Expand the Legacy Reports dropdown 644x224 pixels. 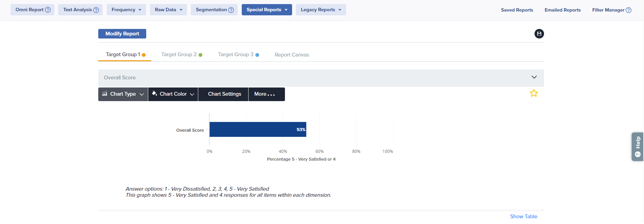(x=321, y=10)
